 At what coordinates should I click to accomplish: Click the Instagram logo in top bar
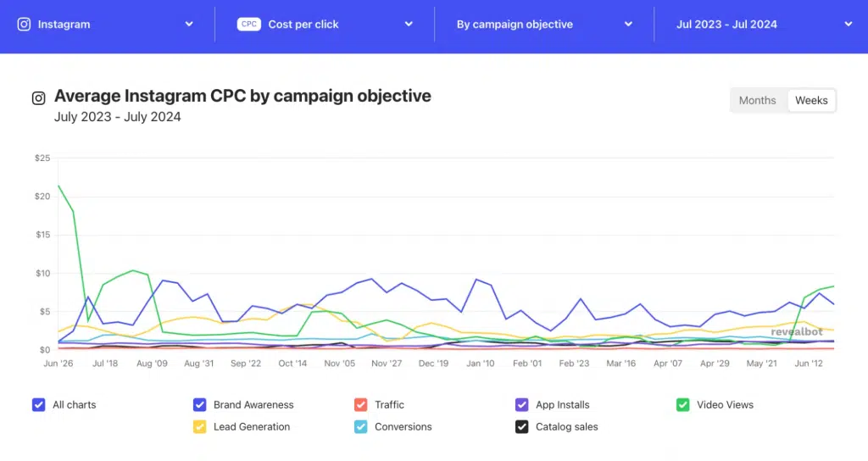click(25, 25)
